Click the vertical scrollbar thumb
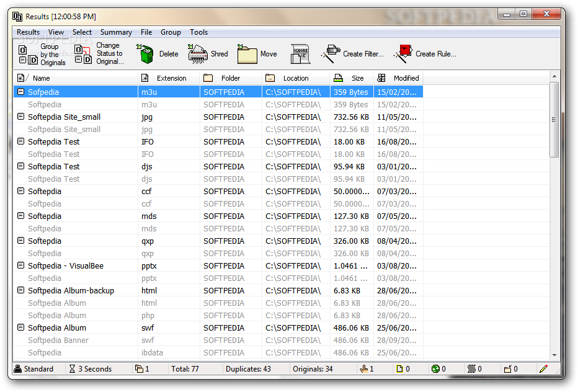Screen dimensions: 578x392 click(554, 120)
